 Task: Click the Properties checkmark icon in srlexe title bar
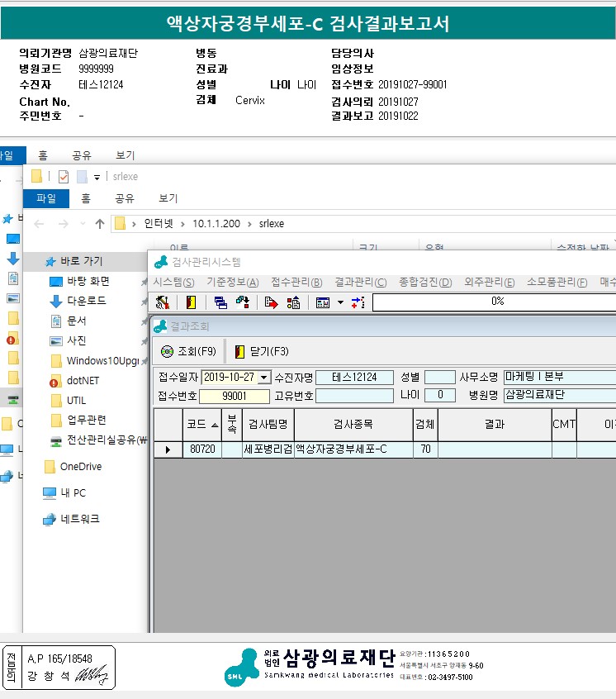(x=64, y=177)
